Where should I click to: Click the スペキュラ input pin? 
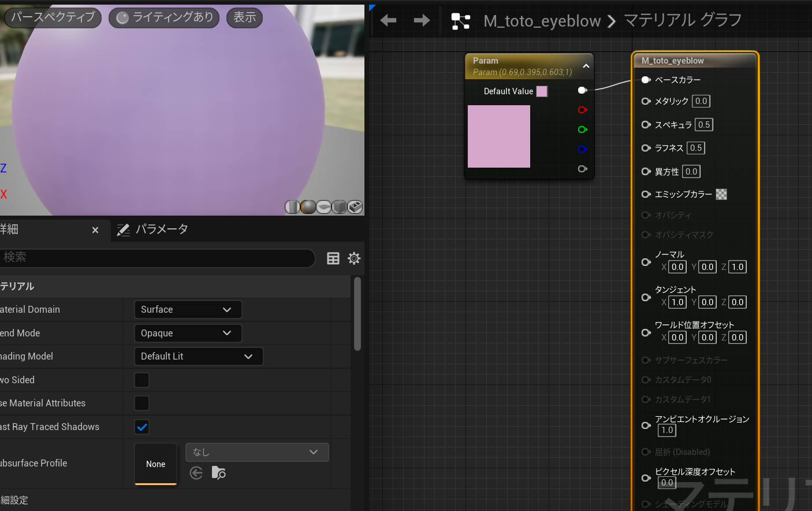coord(646,125)
